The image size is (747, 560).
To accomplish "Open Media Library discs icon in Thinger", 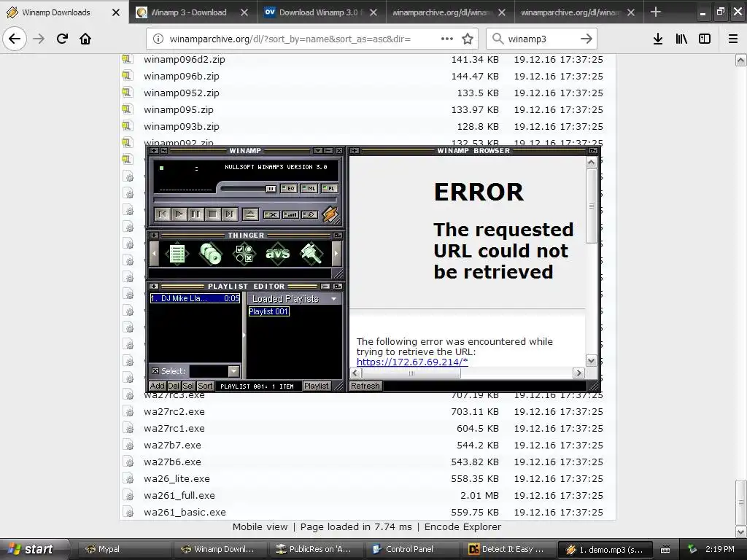I will [x=211, y=253].
